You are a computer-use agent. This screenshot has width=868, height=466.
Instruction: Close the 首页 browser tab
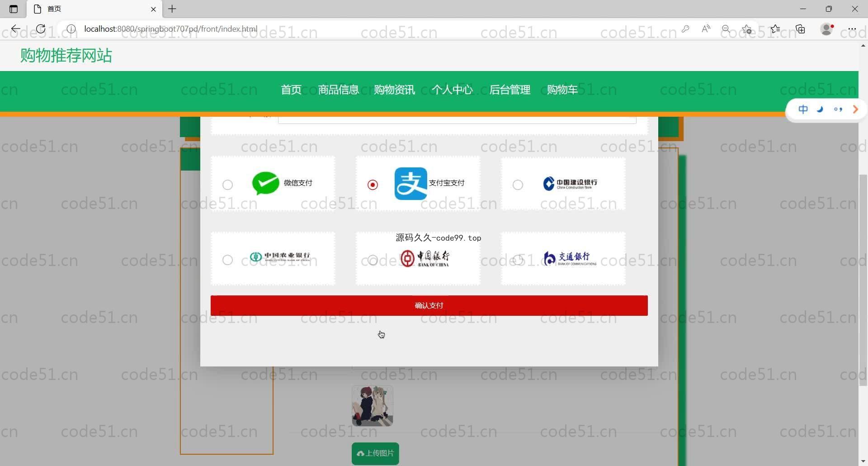click(x=153, y=9)
